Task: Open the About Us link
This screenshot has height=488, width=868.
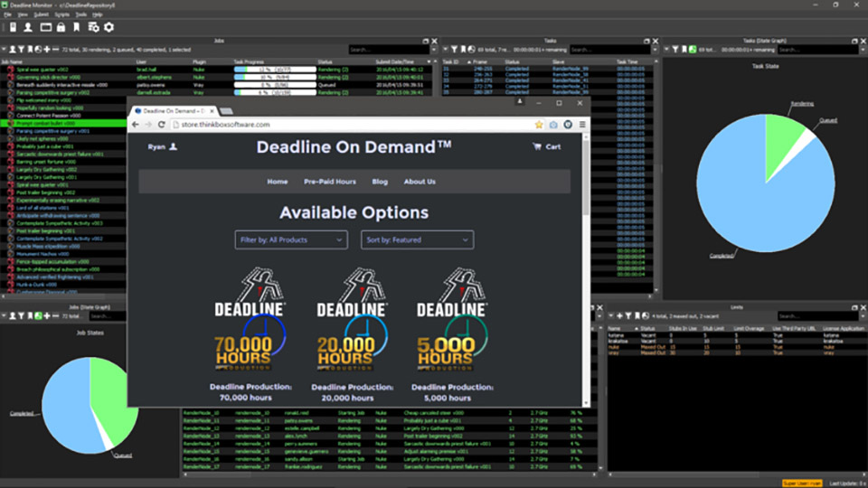Action: (420, 182)
